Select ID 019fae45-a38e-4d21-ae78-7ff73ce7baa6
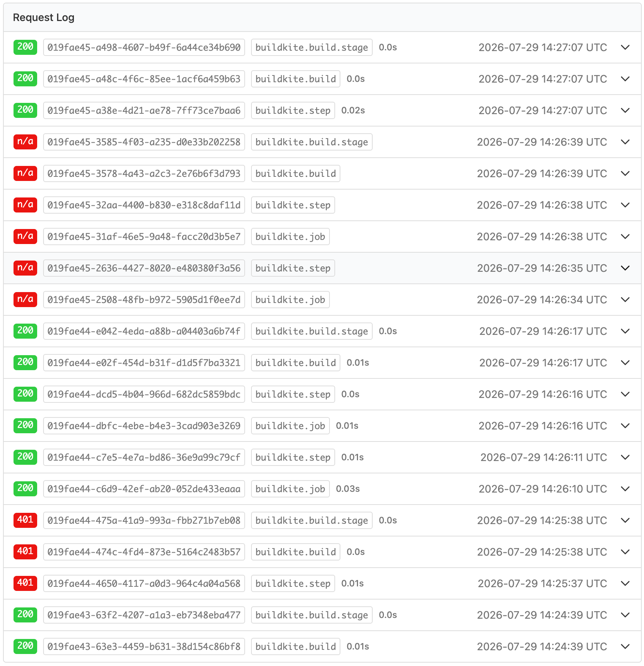 [x=144, y=110]
